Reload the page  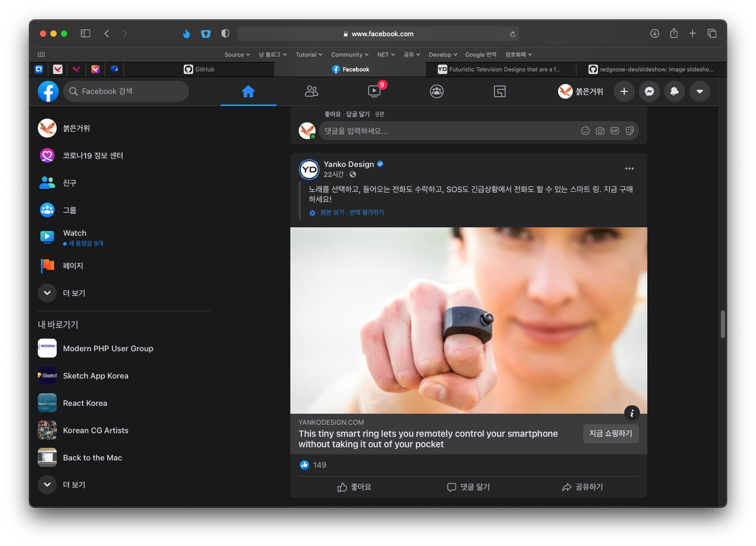(x=512, y=34)
